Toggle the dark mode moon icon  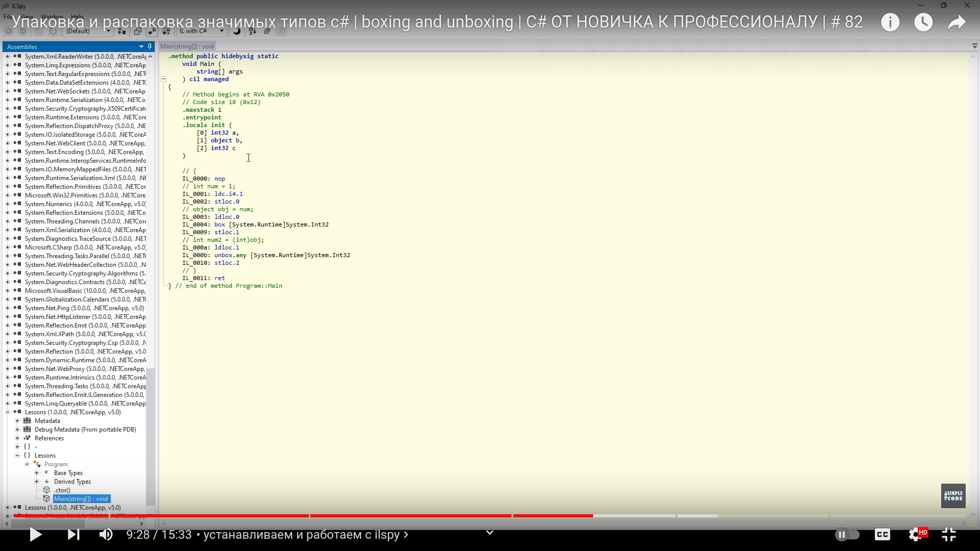(x=237, y=31)
